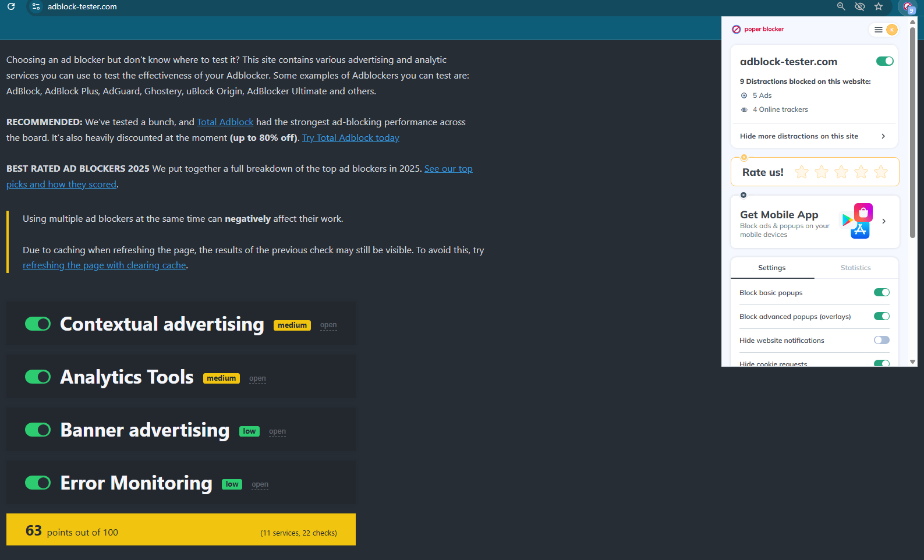Dismiss the Rate us card with its orange X
This screenshot has height=560, width=924.
[744, 158]
